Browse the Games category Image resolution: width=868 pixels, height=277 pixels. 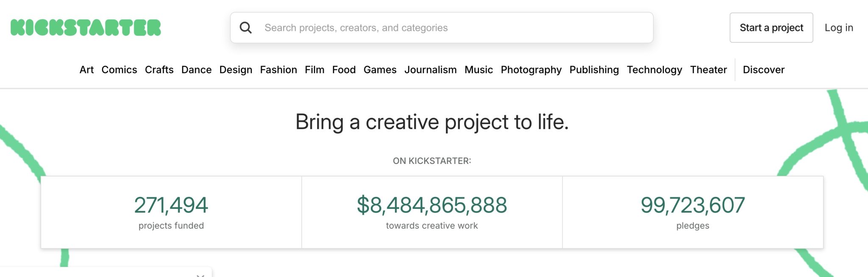[380, 69]
